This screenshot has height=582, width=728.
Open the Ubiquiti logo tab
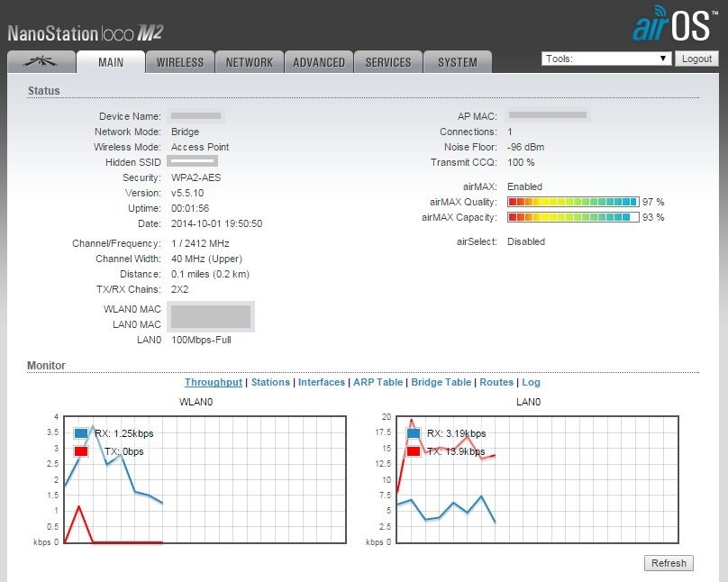[41, 62]
